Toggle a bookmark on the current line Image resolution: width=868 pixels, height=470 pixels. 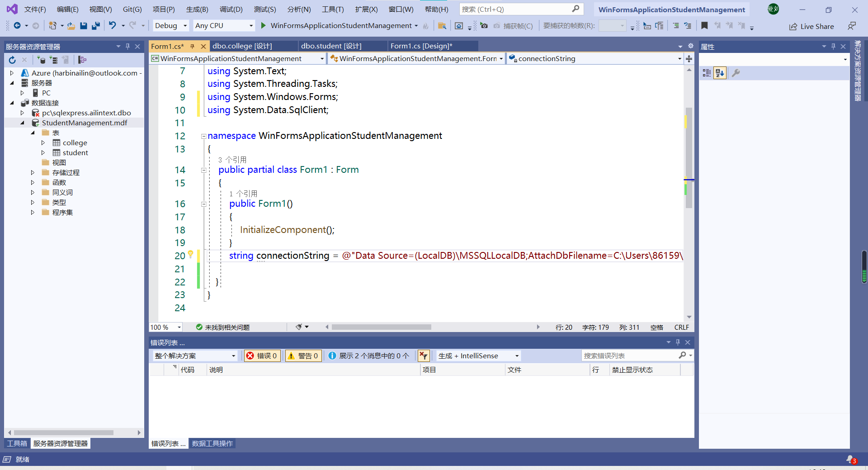pos(704,26)
